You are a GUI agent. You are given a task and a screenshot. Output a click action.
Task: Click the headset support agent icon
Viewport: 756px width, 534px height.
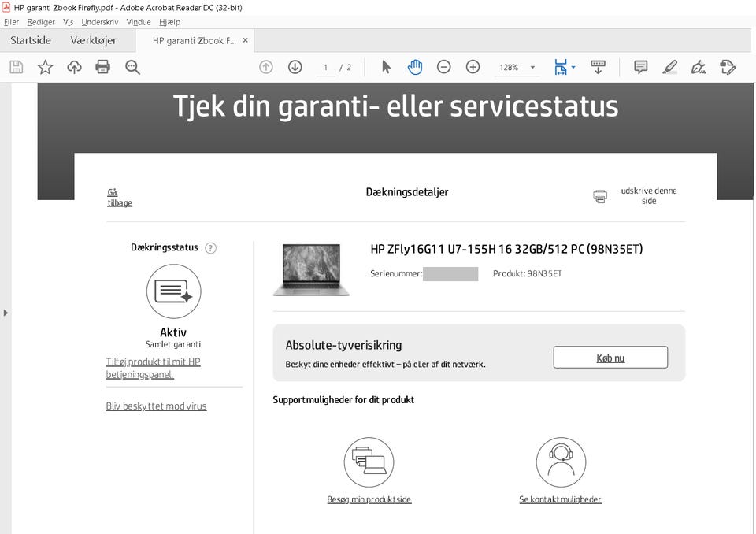(x=561, y=462)
